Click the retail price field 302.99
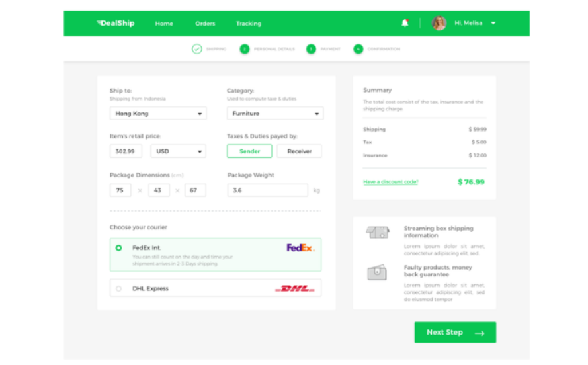Screen dimensions: 588x365 (x=126, y=151)
